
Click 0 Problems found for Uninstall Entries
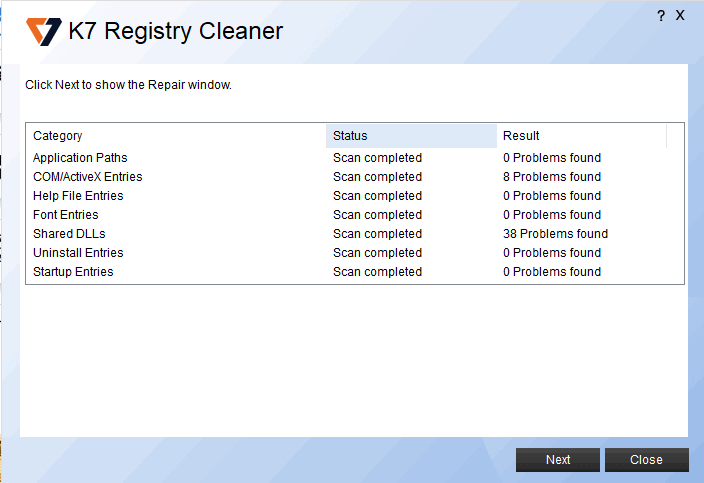pyautogui.click(x=552, y=253)
